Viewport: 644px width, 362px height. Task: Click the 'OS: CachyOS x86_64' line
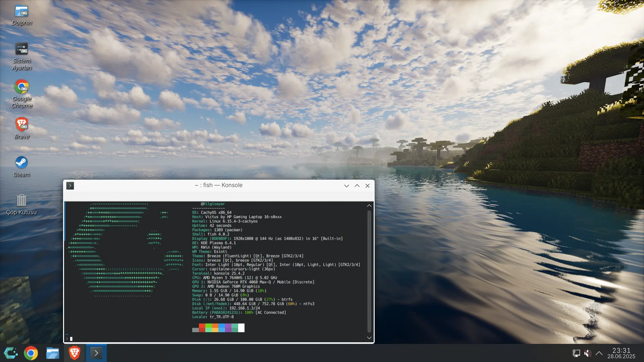click(212, 213)
